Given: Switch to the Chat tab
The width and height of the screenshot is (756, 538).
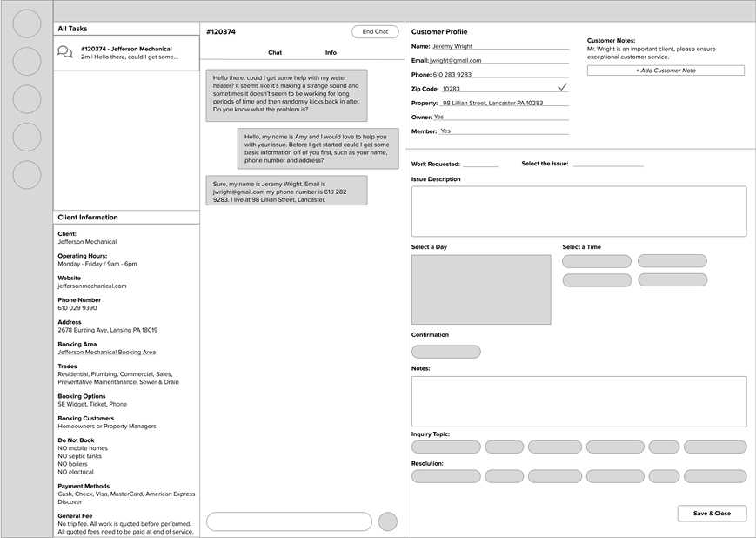Looking at the screenshot, I should pos(275,52).
